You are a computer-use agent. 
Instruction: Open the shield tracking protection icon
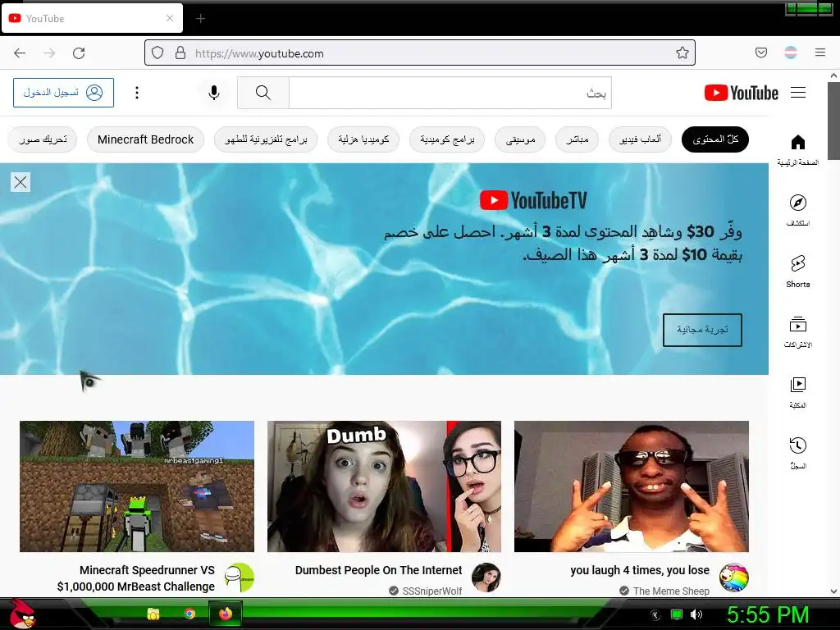pyautogui.click(x=157, y=53)
